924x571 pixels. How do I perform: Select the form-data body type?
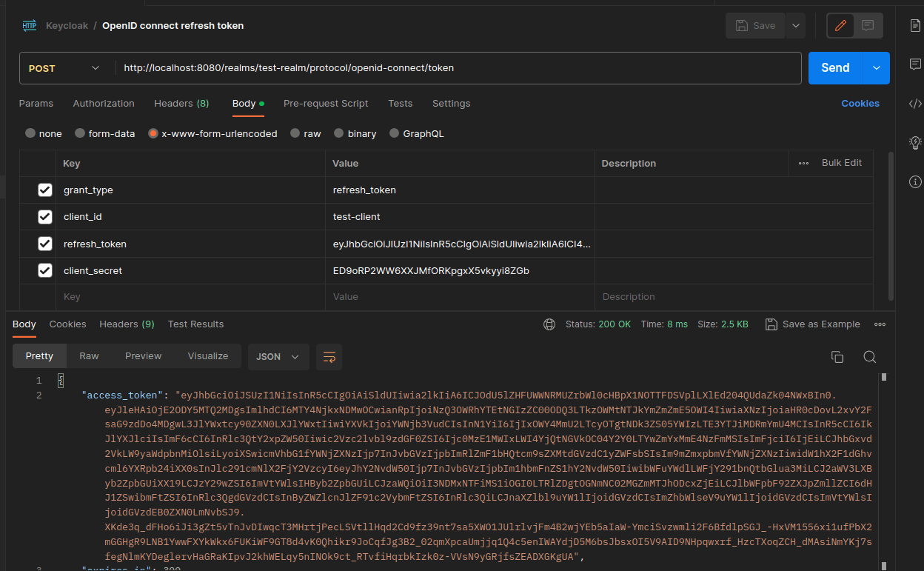point(105,134)
